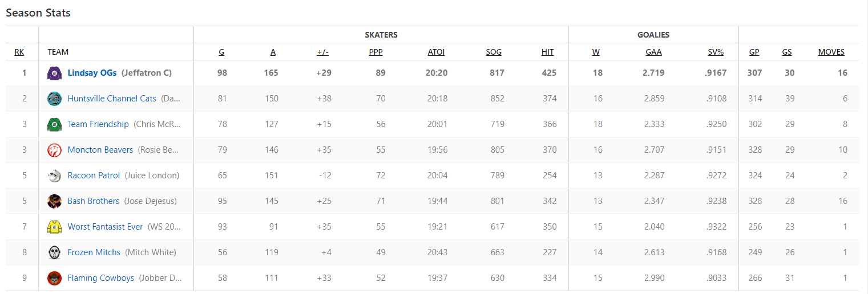Sort by the SV% column header
The width and height of the screenshot is (868, 294).
click(716, 52)
